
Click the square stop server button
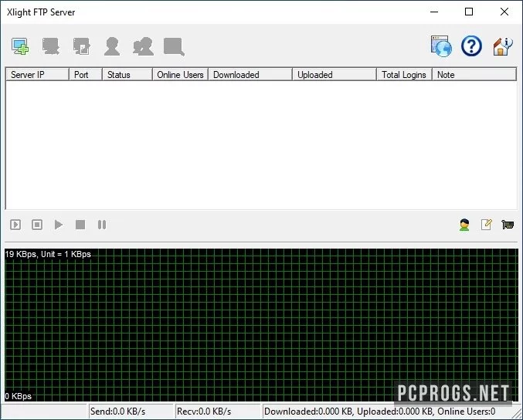(80, 225)
